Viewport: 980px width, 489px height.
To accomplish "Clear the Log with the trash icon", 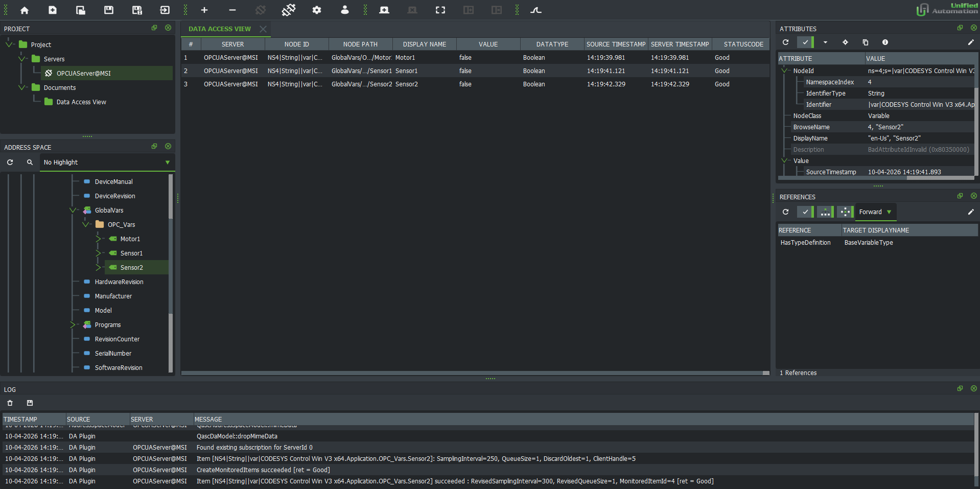I will [x=10, y=403].
